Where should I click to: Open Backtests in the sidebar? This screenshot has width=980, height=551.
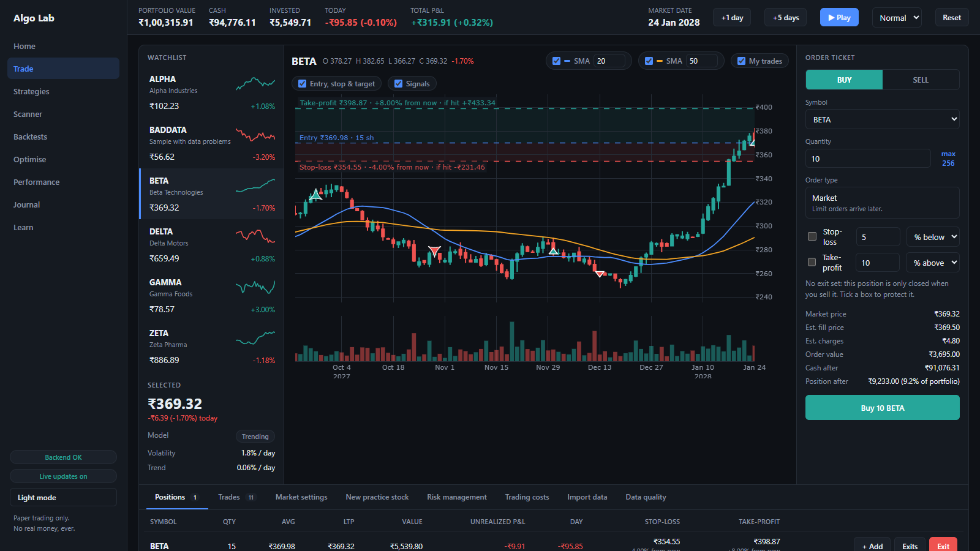pos(63,137)
